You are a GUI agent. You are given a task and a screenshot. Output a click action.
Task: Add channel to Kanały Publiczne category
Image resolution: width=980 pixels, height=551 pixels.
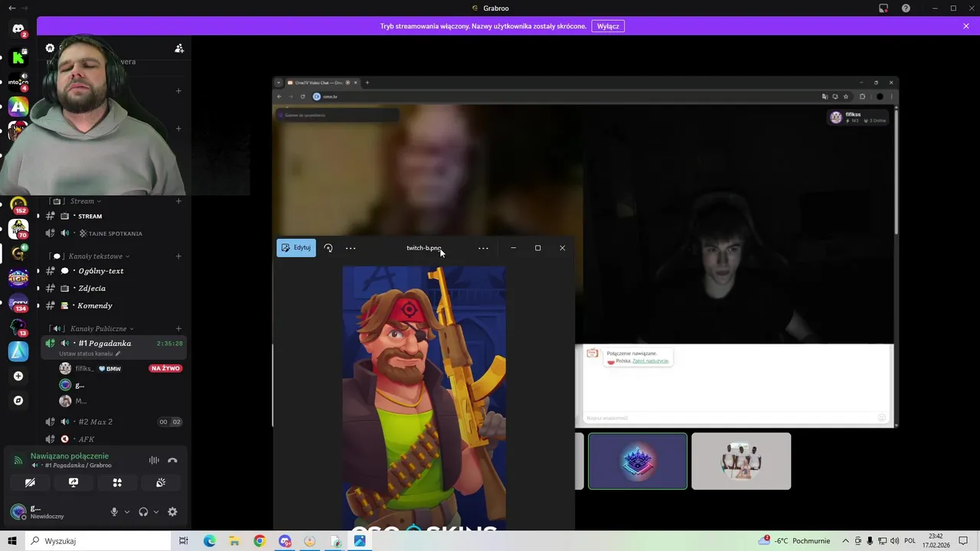coord(179,329)
